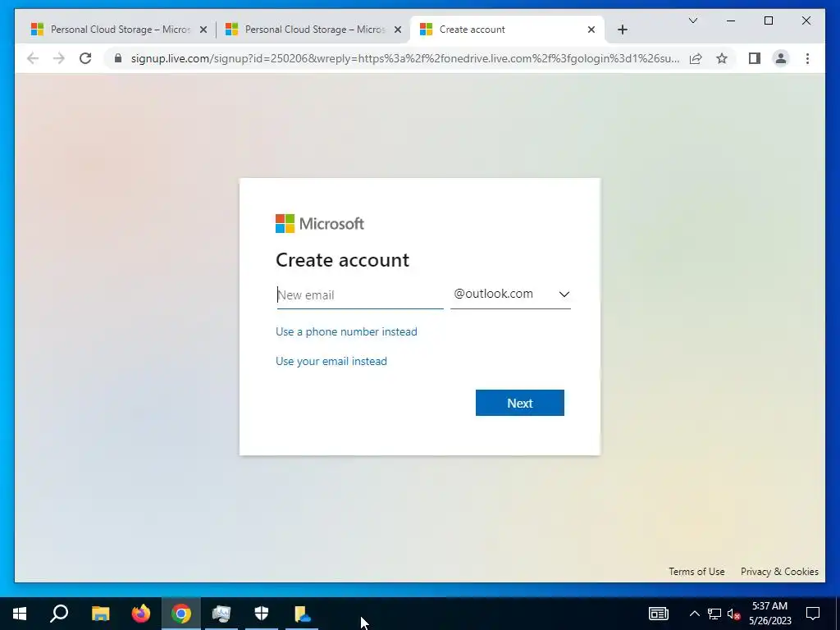Open the Windows Start menu

pyautogui.click(x=20, y=614)
